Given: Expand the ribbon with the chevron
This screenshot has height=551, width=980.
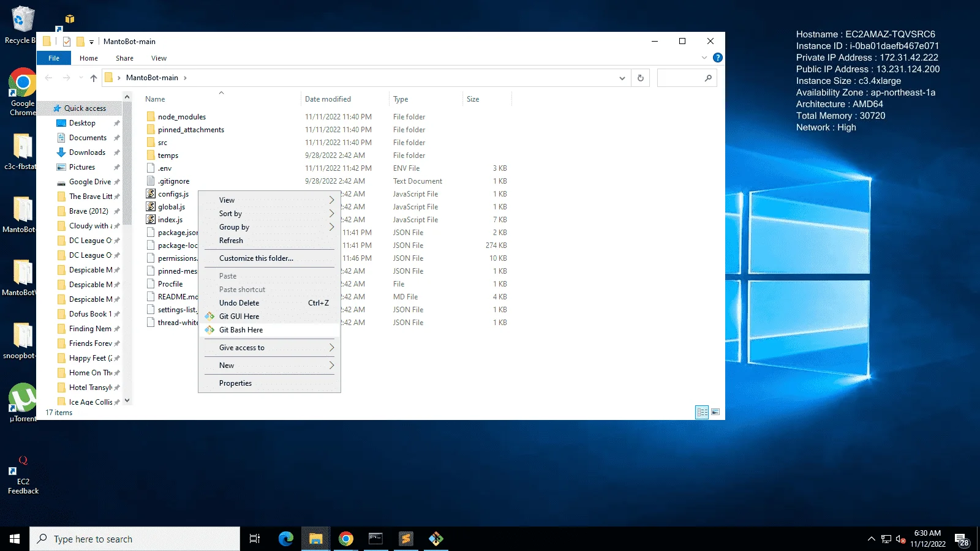Looking at the screenshot, I should (x=704, y=58).
